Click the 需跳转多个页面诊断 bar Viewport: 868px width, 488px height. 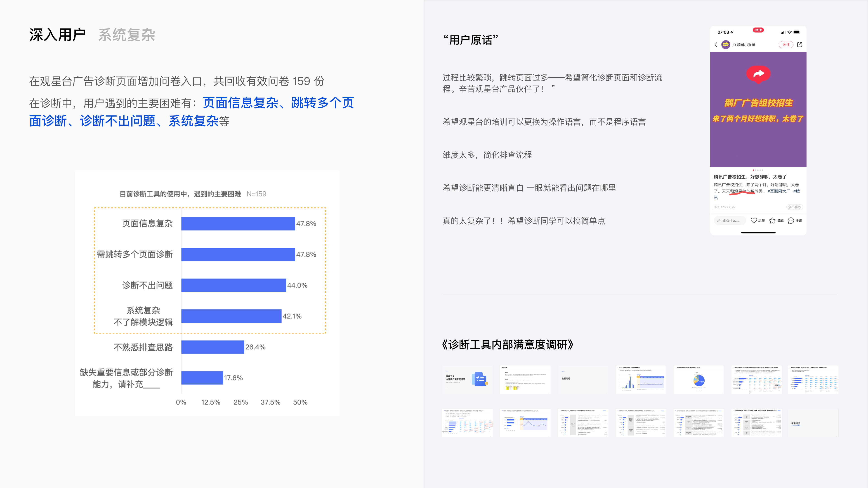(238, 254)
